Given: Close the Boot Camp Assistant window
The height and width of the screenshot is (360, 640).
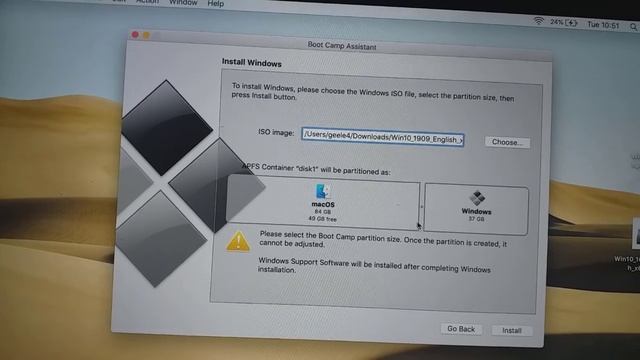Looking at the screenshot, I should point(135,35).
